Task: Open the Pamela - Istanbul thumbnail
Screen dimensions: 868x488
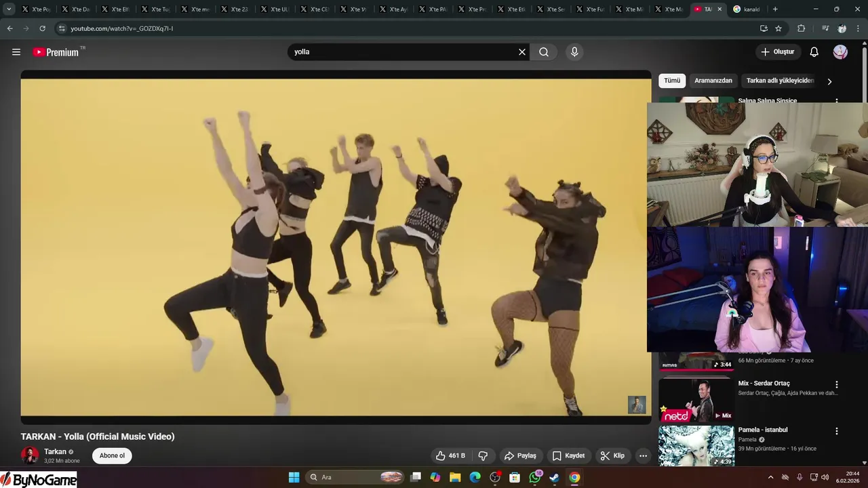Action: pos(696,445)
